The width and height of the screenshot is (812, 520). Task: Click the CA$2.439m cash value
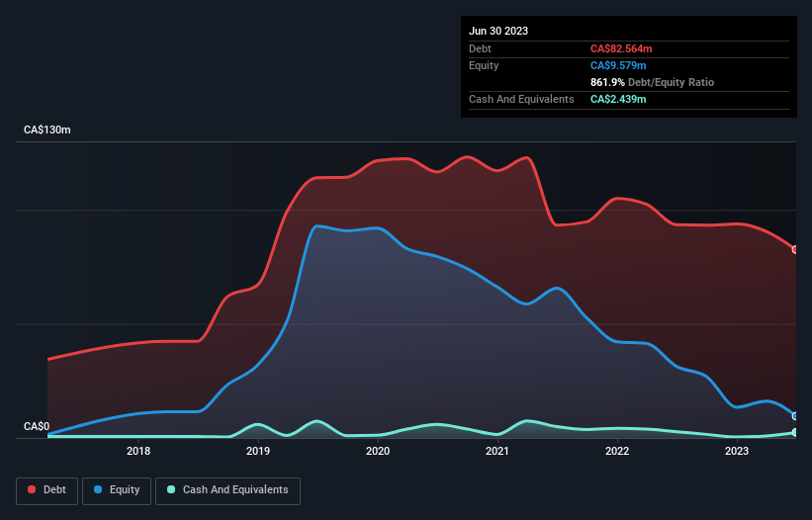pyautogui.click(x=618, y=99)
